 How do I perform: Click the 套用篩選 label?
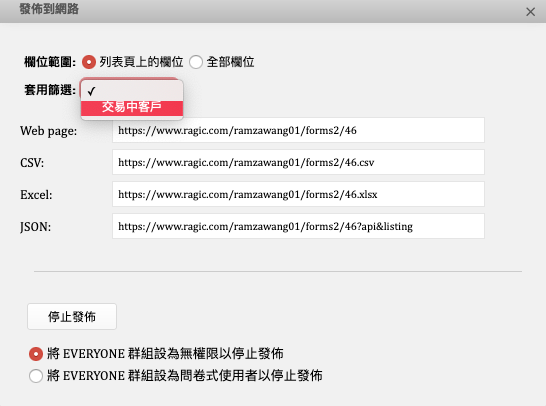[50, 90]
